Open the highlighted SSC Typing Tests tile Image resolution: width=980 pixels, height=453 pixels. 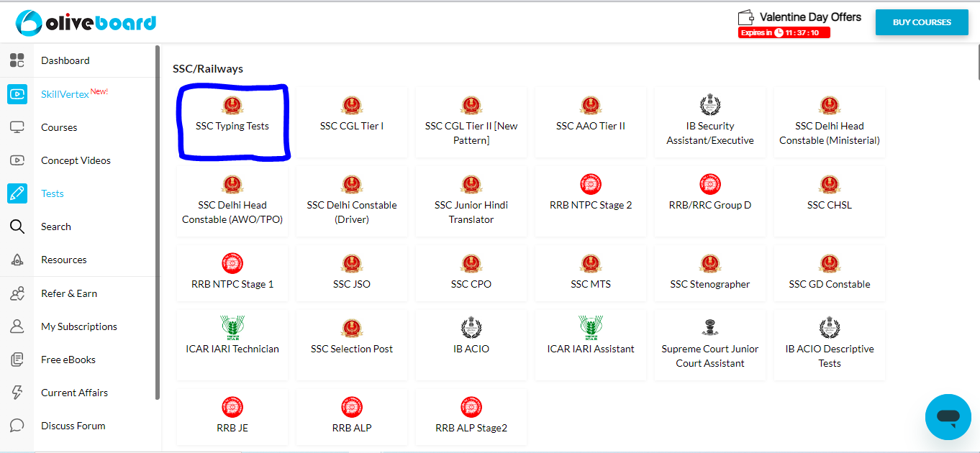pyautogui.click(x=232, y=122)
